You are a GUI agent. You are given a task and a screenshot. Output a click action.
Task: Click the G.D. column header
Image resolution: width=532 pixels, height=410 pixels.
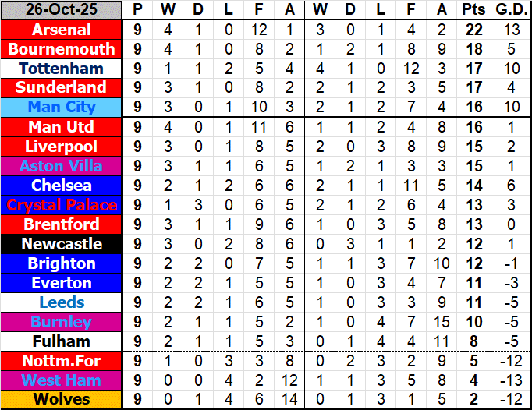pos(511,10)
